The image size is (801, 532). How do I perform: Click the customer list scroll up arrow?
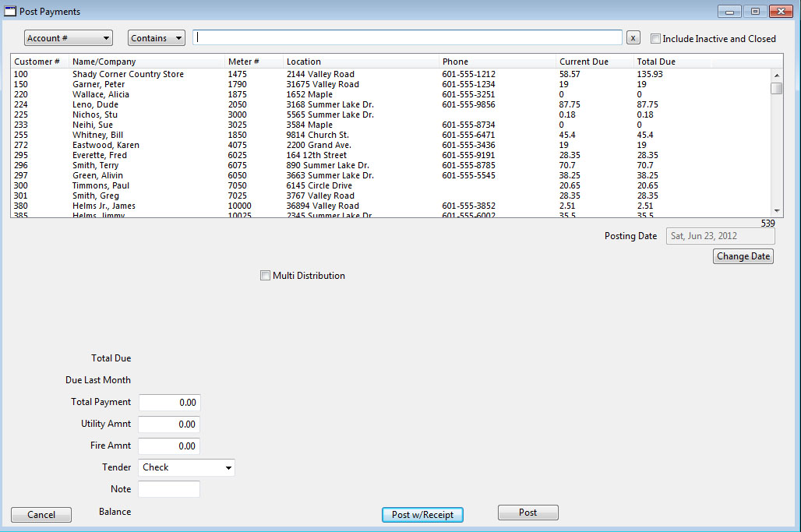click(777, 75)
